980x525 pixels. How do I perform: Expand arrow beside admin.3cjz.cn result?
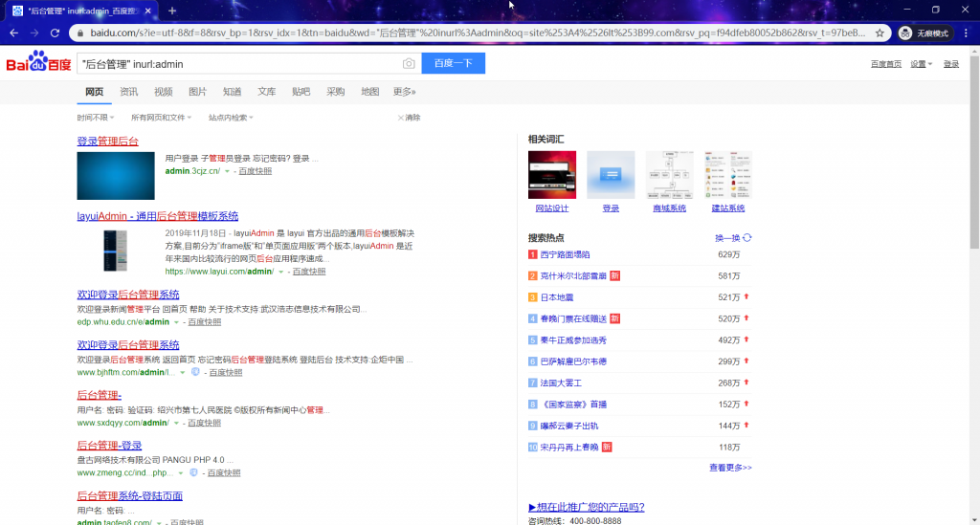[x=227, y=171]
